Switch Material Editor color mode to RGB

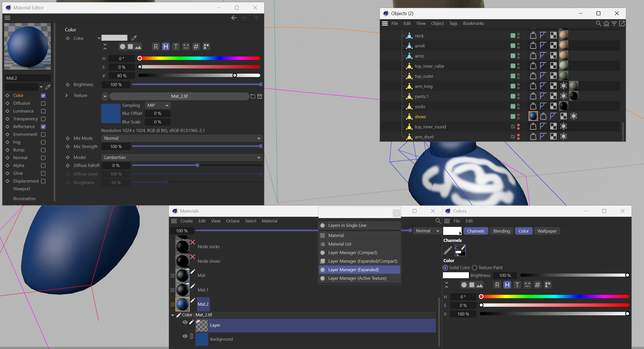tap(156, 47)
